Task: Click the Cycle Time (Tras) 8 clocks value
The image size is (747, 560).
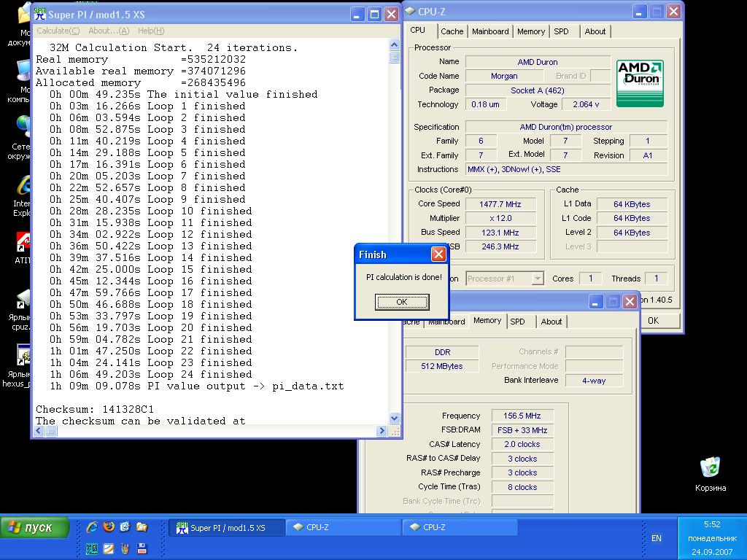Action: click(x=522, y=487)
